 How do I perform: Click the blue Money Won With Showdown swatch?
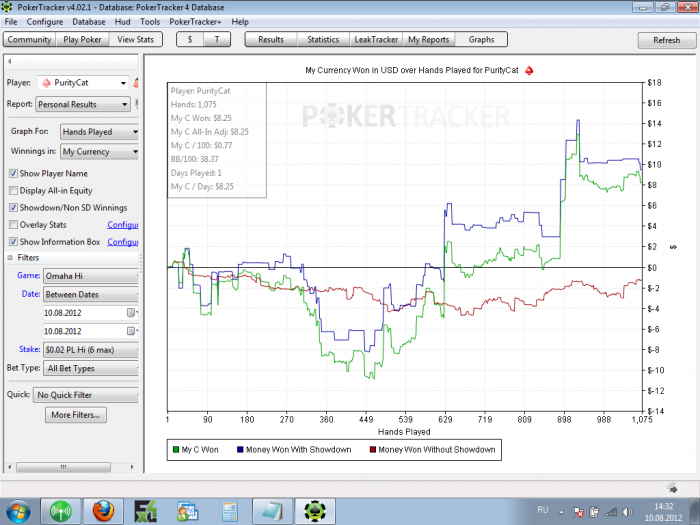pos(240,450)
